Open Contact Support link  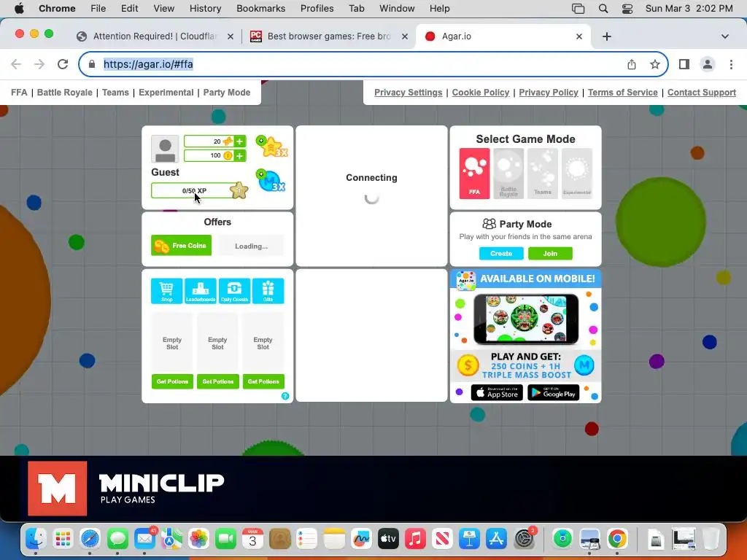pyautogui.click(x=702, y=93)
